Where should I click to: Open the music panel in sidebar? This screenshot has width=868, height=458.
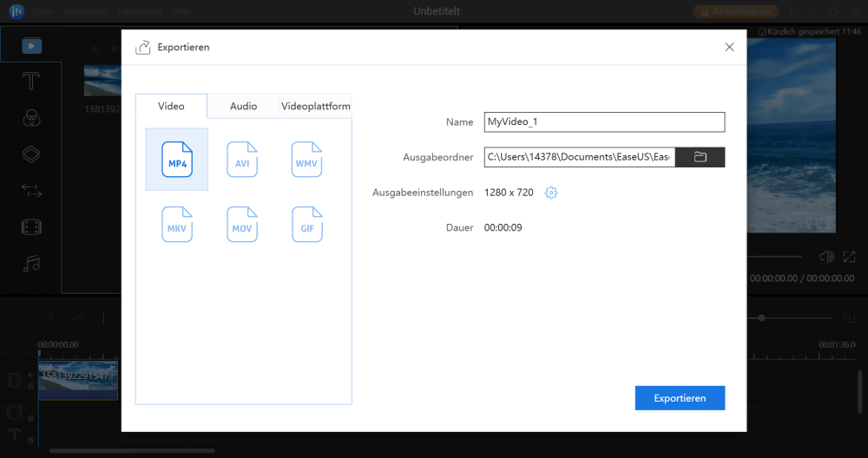(x=31, y=264)
